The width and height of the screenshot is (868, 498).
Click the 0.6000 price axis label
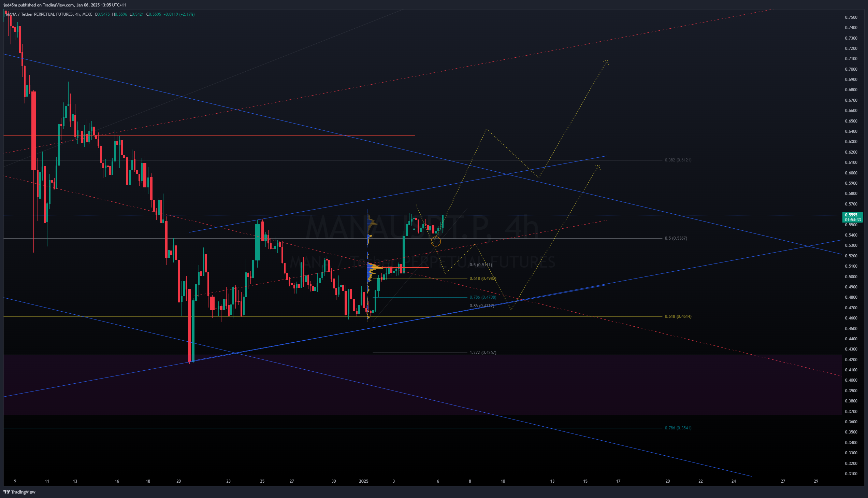[851, 173]
